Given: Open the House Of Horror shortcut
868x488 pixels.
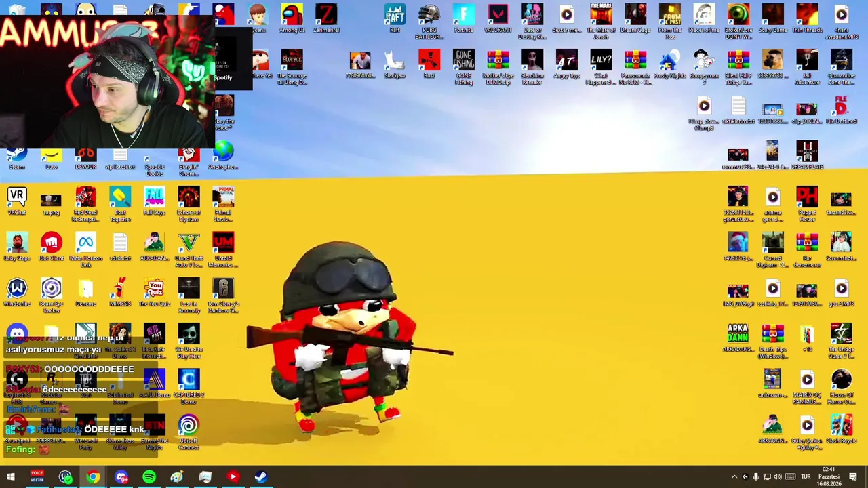Looking at the screenshot, I should point(842,386).
